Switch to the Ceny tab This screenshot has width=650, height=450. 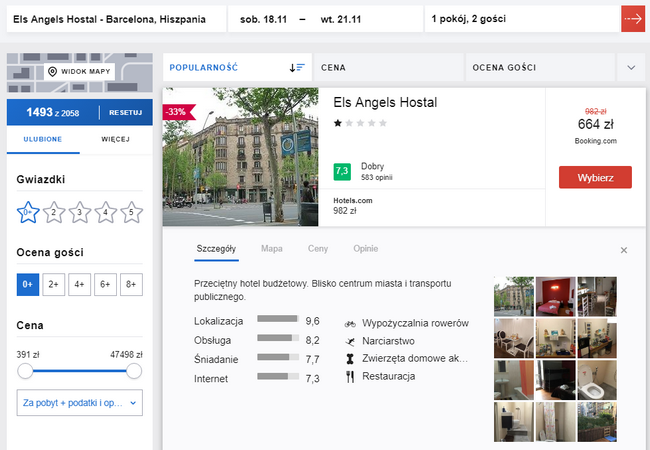click(x=318, y=249)
